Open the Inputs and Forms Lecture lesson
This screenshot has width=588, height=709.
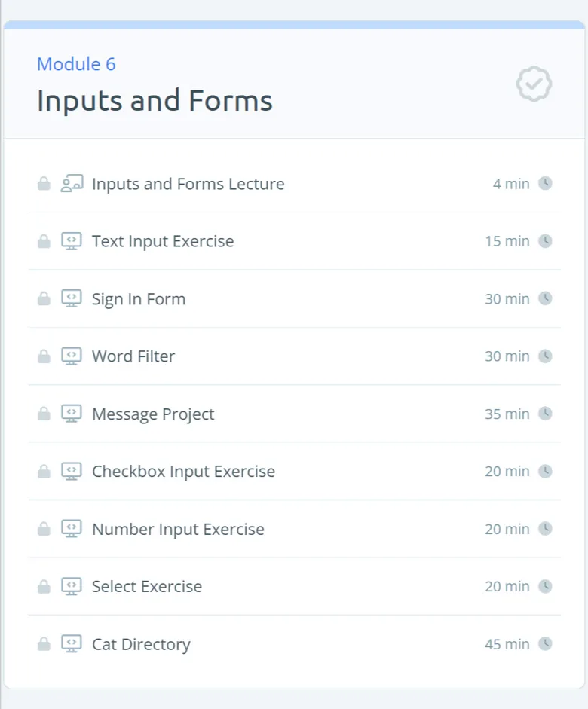pos(295,184)
